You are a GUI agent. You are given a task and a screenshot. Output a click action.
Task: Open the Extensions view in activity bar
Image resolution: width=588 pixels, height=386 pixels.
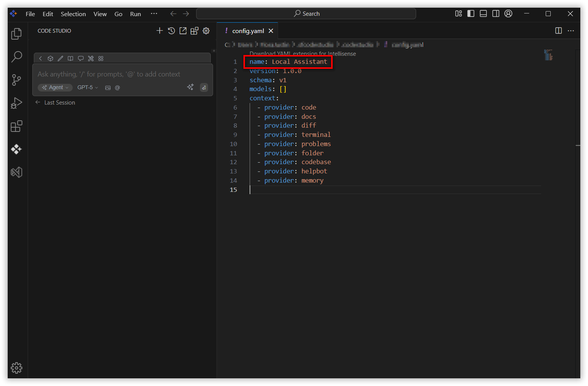[16, 126]
